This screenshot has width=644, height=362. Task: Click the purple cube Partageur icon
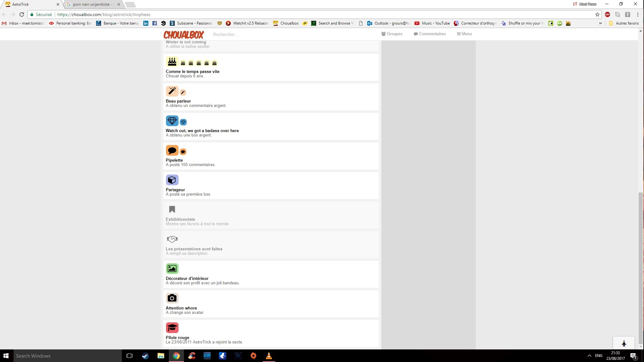[172, 180]
